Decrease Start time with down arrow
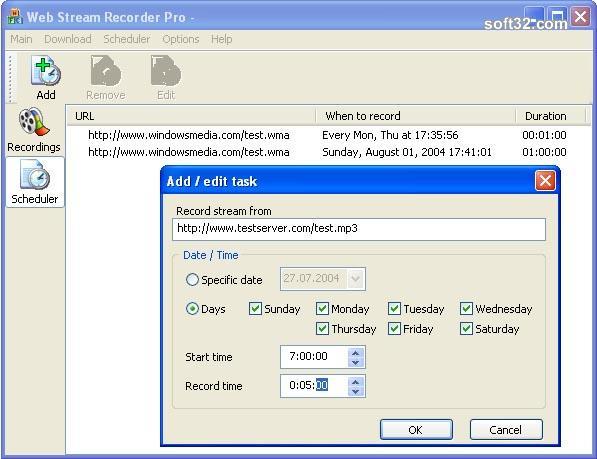The height and width of the screenshot is (459, 597). [356, 362]
